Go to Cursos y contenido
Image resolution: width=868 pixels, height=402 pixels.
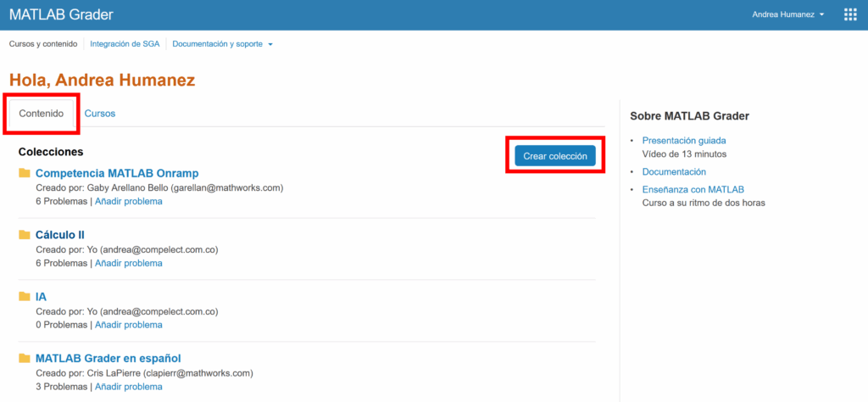click(43, 44)
